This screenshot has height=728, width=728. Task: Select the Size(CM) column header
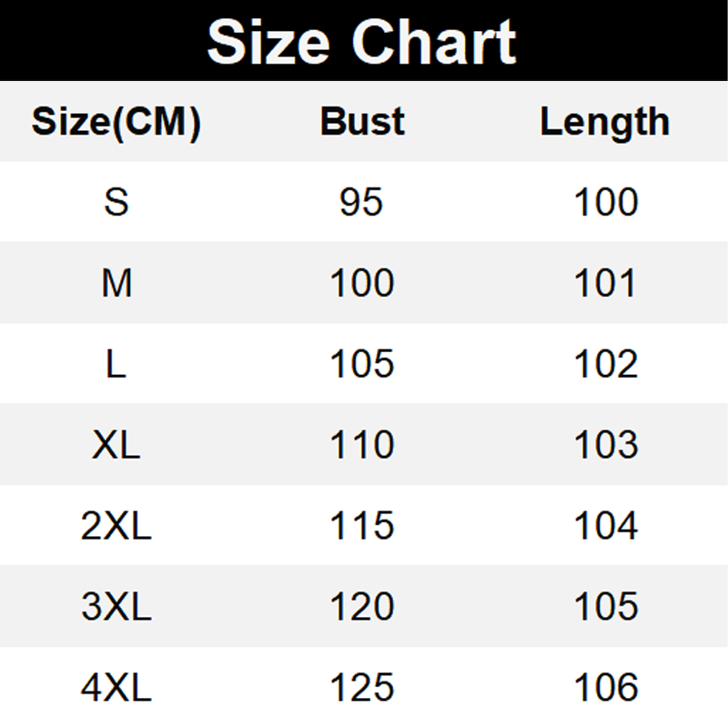tap(116, 122)
